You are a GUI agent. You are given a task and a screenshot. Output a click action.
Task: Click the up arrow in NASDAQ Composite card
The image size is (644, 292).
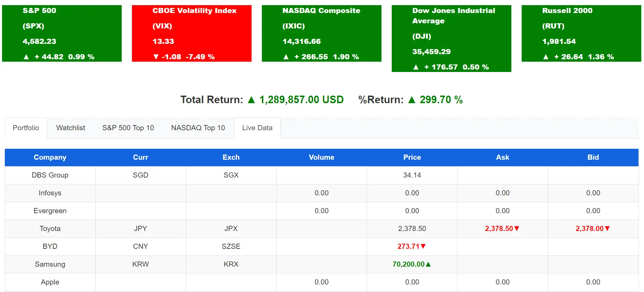click(286, 57)
